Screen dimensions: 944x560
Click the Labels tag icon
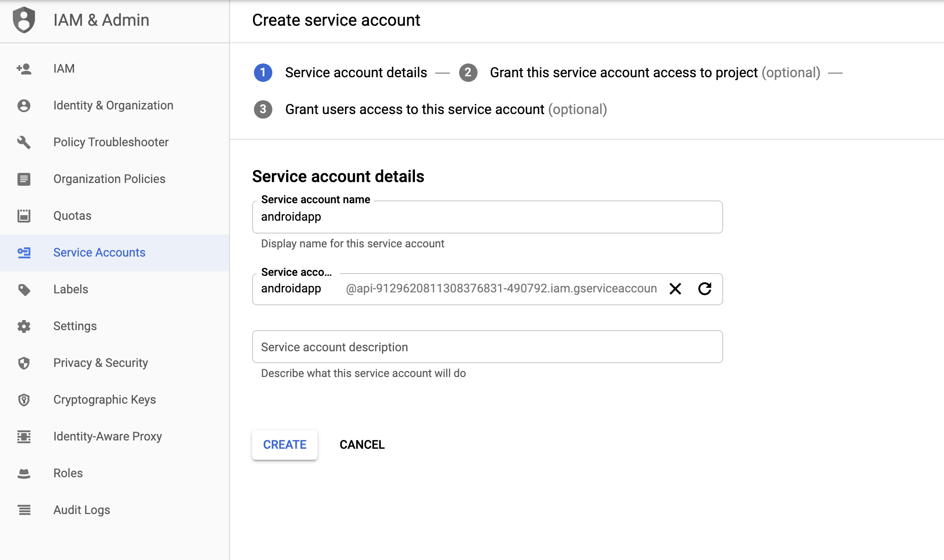click(24, 290)
